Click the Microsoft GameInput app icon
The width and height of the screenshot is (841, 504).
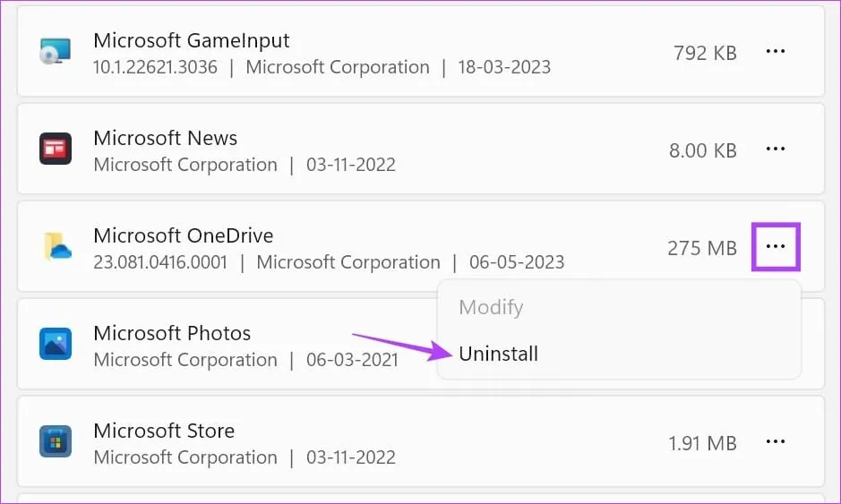point(55,52)
